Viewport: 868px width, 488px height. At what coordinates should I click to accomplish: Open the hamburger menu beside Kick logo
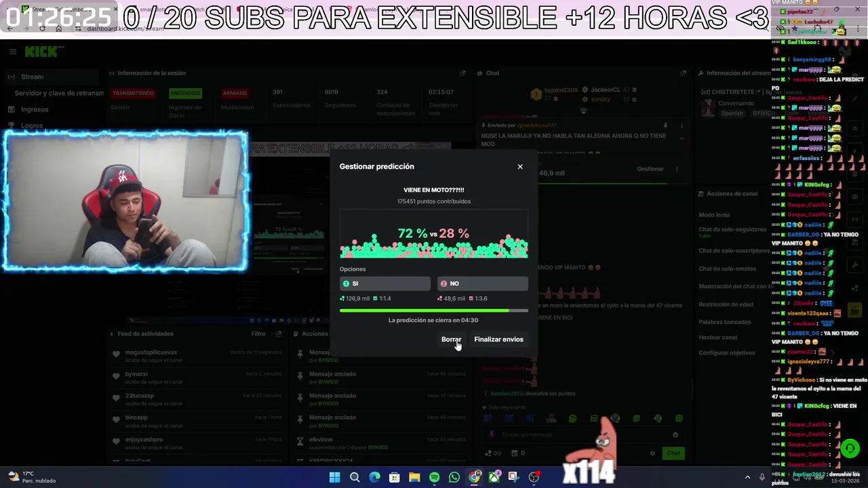[13, 52]
